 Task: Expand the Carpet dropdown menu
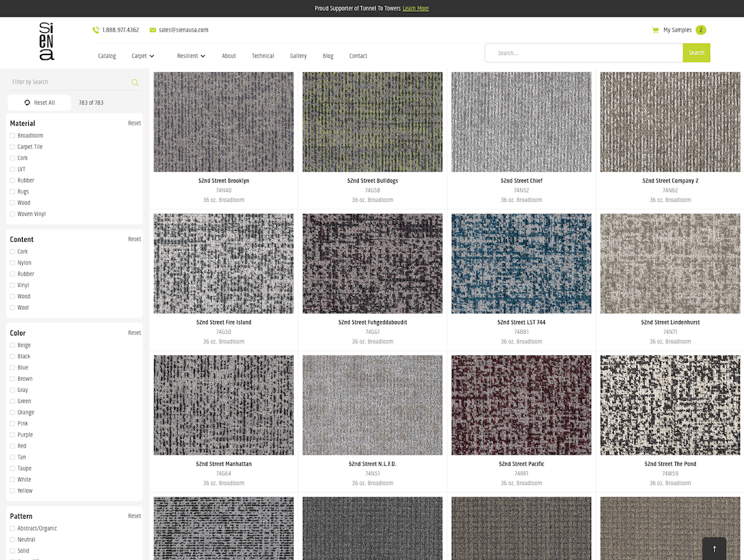[x=143, y=56]
